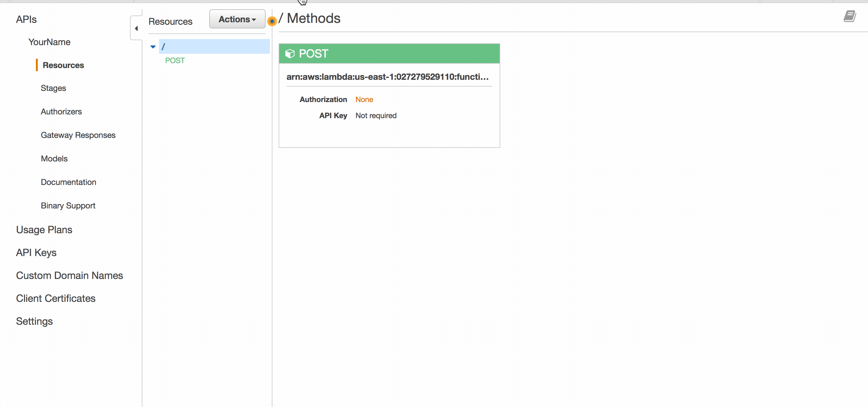
Task: Open Authorizers section
Action: pyautogui.click(x=61, y=112)
